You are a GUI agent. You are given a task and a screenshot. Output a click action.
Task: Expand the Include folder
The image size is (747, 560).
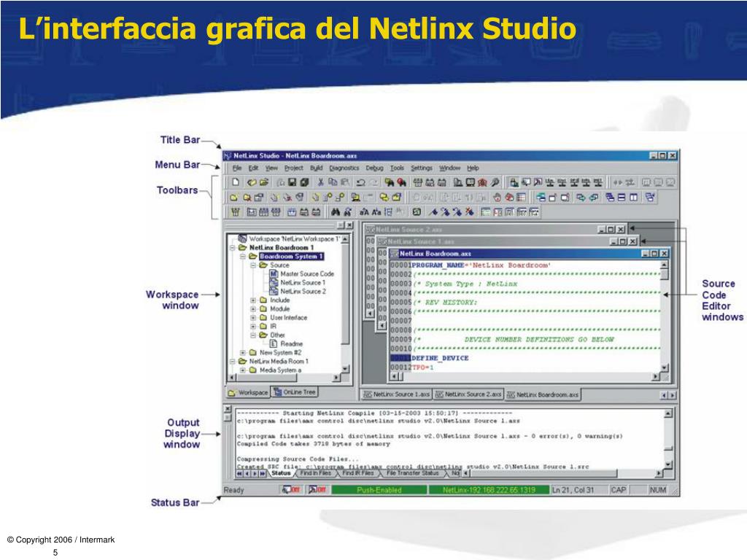(253, 300)
